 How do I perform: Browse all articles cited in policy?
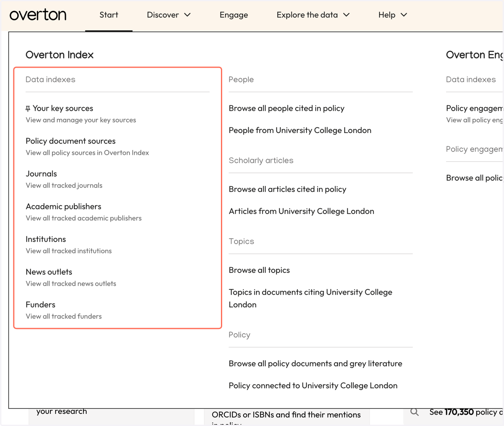[x=287, y=189]
